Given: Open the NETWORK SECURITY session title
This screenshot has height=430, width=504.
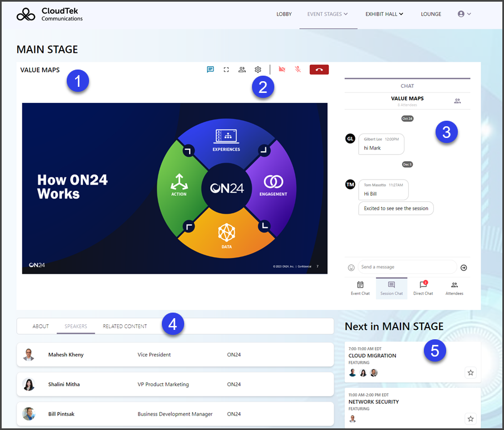Looking at the screenshot, I should [373, 402].
